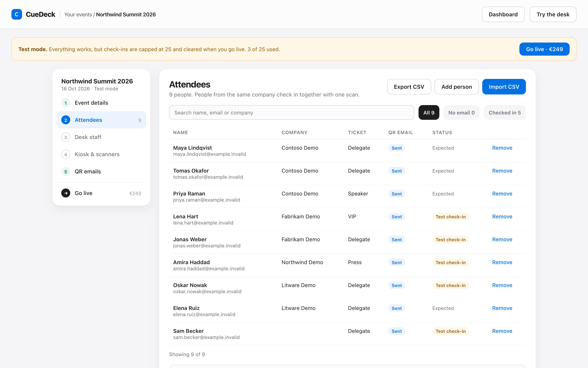Click Northwind Summit 2026 breadcrumb text
The width and height of the screenshot is (588, 368).
[126, 14]
